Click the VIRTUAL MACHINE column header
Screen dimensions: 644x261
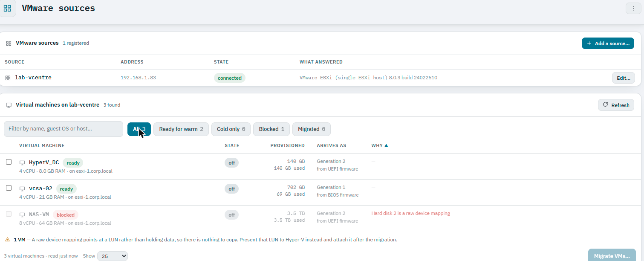point(42,145)
